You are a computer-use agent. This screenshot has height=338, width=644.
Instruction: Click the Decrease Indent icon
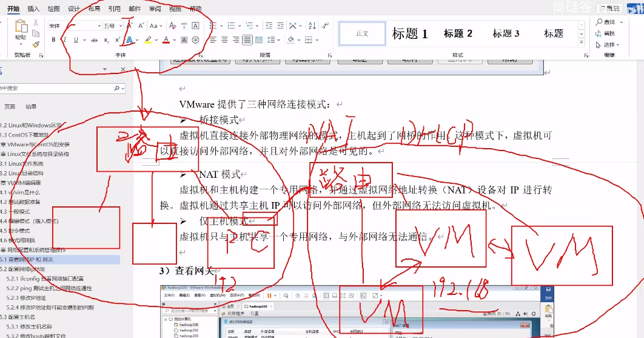pyautogui.click(x=269, y=25)
